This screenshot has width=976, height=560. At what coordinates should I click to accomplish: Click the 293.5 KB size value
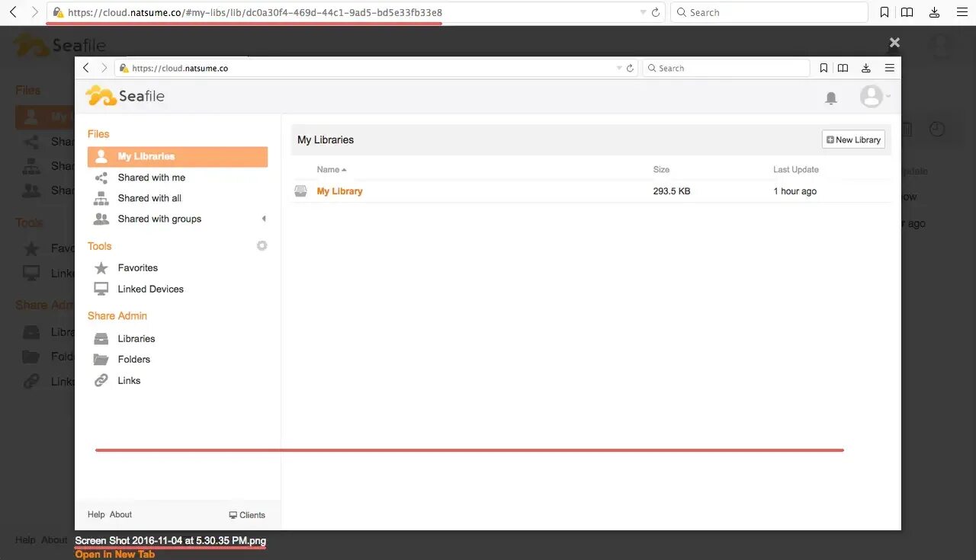[x=672, y=191]
